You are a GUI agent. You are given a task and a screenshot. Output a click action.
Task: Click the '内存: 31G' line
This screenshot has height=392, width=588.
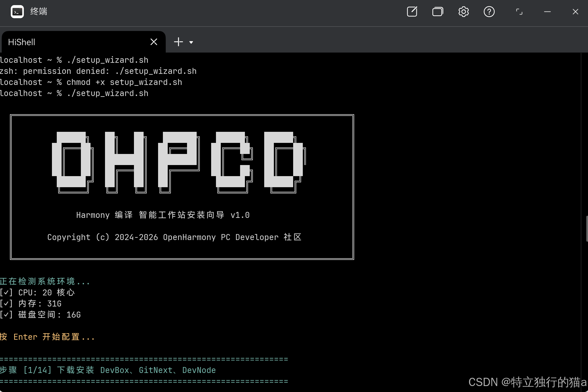tap(31, 303)
